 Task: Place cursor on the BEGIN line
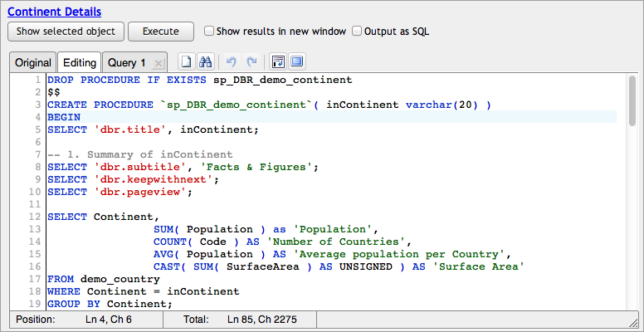(64, 117)
